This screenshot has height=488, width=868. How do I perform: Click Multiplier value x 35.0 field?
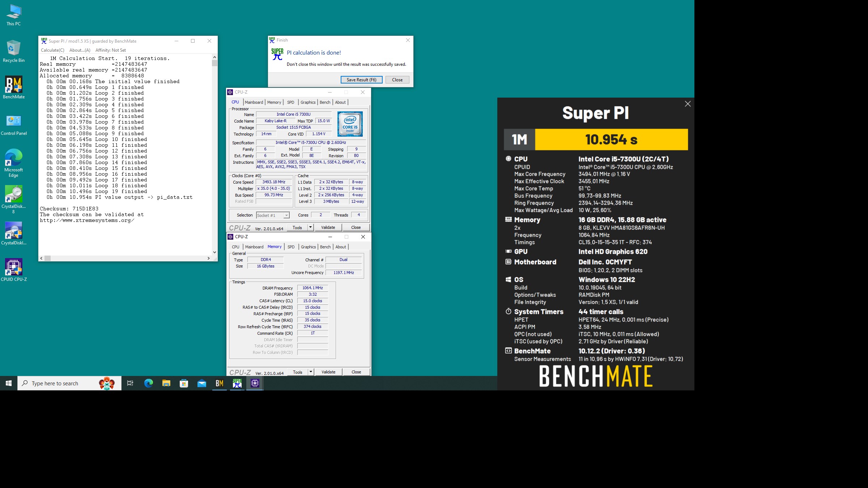274,189
